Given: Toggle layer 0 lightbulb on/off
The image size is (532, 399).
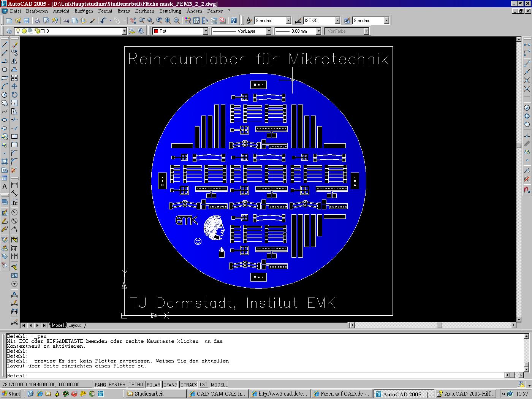Looking at the screenshot, I should [17, 31].
